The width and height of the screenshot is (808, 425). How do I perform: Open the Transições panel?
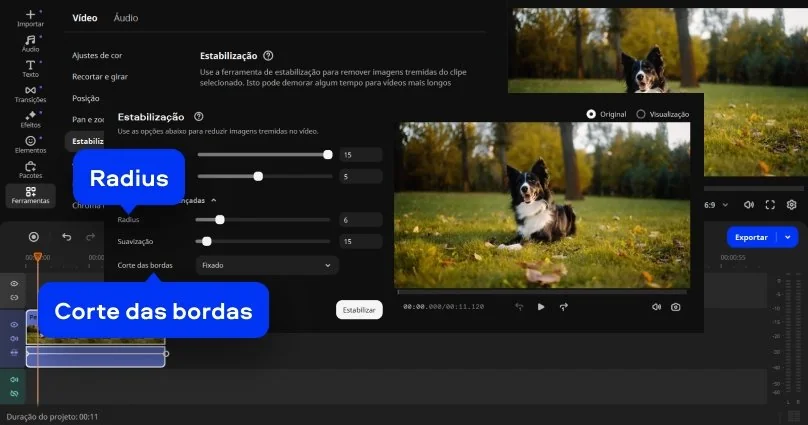point(30,94)
